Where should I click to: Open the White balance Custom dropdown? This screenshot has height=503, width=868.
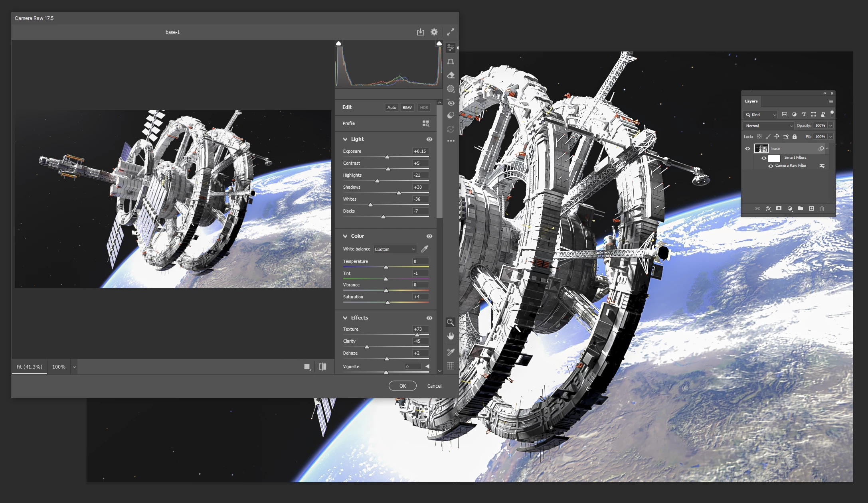click(395, 249)
